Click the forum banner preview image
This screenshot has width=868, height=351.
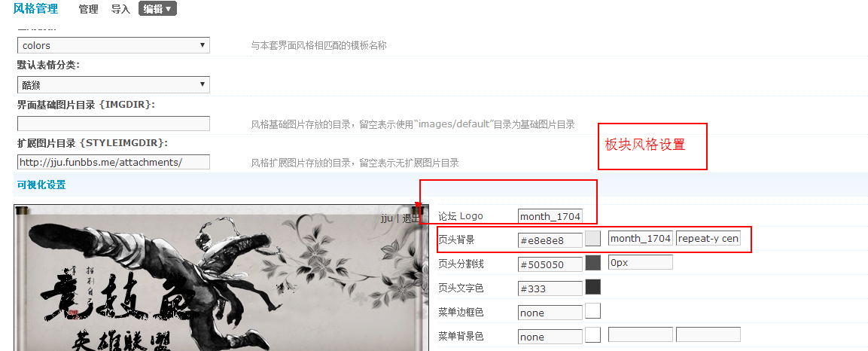point(221,278)
